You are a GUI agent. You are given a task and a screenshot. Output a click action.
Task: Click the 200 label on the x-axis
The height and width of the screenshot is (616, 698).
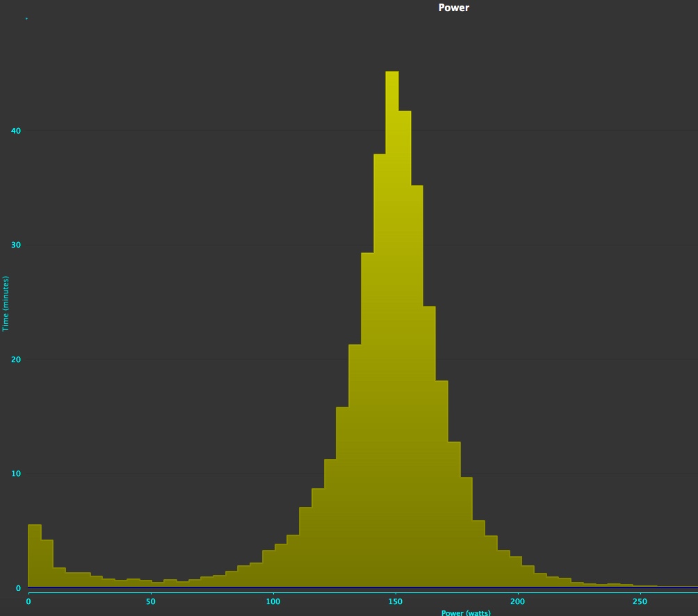click(x=518, y=601)
